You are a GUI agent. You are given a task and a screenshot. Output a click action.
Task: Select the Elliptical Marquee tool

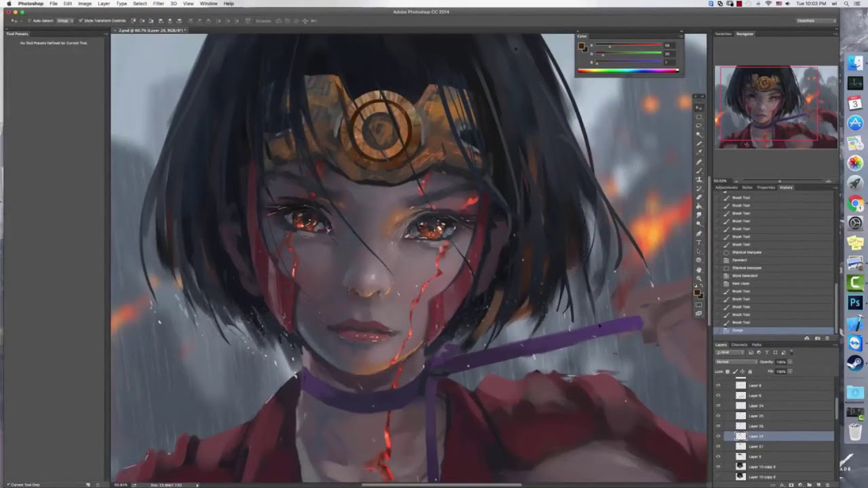(x=698, y=117)
